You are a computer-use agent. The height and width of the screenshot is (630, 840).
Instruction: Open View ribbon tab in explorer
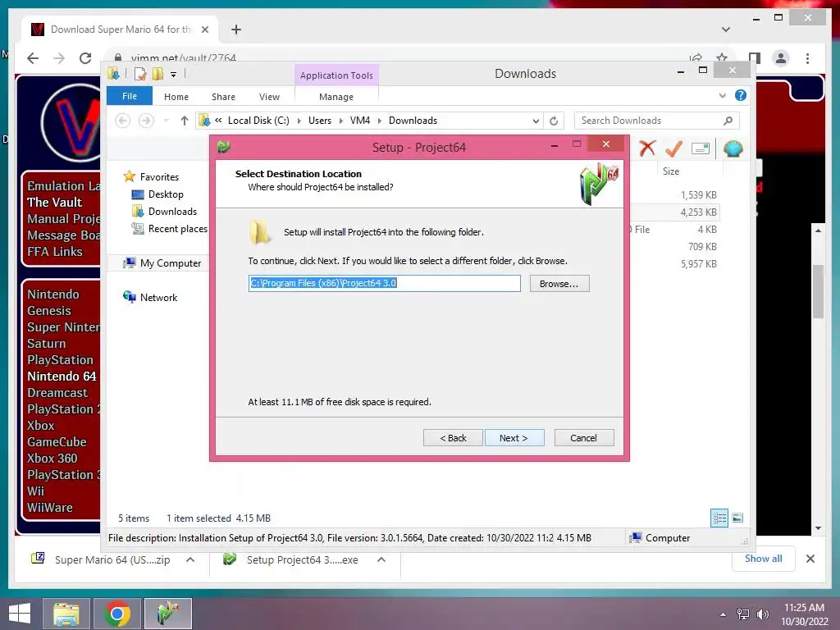(x=269, y=97)
